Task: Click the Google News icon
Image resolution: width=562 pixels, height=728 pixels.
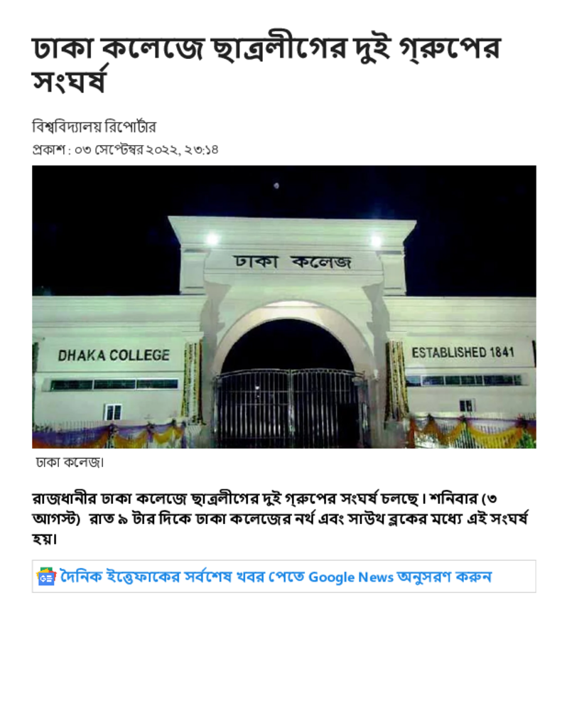Action: tap(46, 576)
